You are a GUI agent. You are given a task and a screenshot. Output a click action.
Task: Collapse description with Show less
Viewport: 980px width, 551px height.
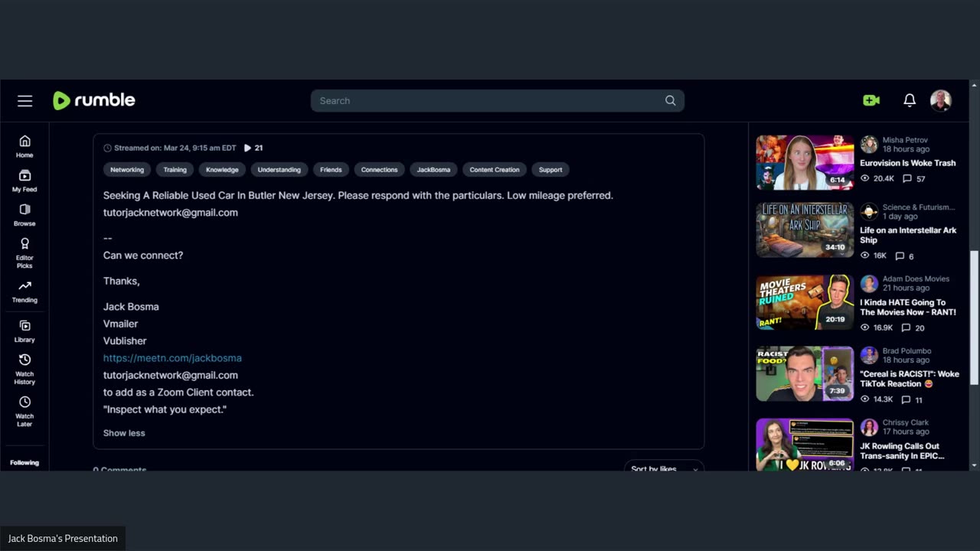click(x=124, y=433)
